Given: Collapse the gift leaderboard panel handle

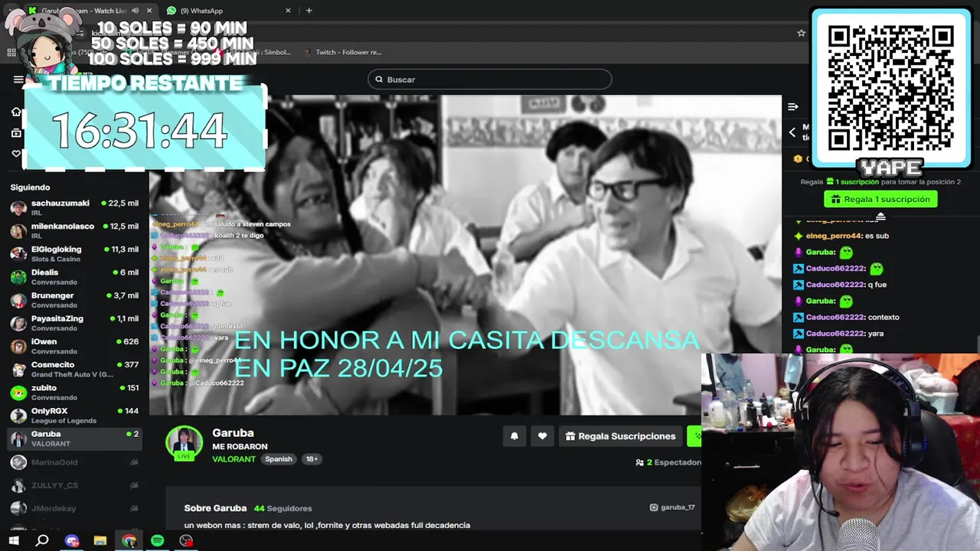Looking at the screenshot, I should [x=880, y=217].
